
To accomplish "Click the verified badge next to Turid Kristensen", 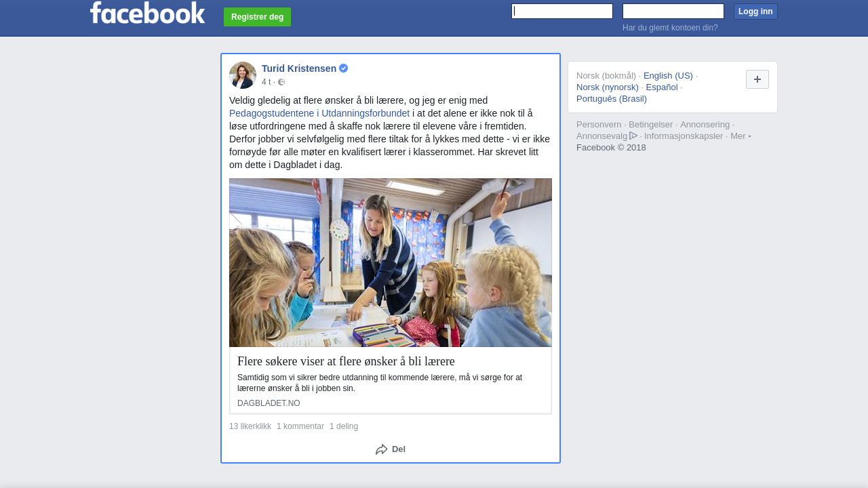I will click(x=344, y=68).
